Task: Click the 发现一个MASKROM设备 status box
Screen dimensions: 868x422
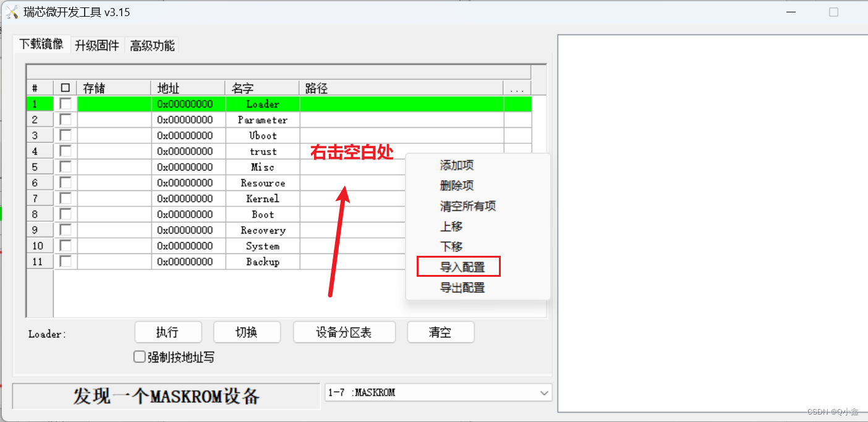Action: [166, 396]
